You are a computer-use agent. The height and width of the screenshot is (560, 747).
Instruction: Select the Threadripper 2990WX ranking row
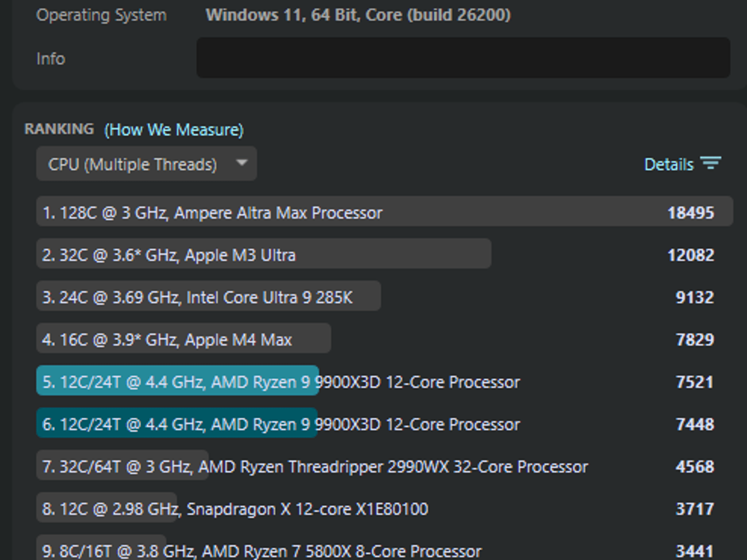pos(384,465)
